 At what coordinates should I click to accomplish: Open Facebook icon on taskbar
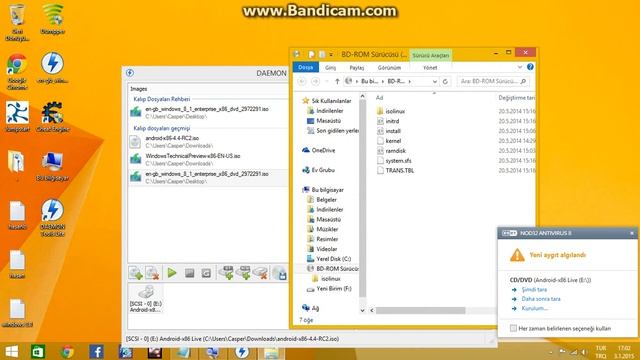[x=96, y=352]
